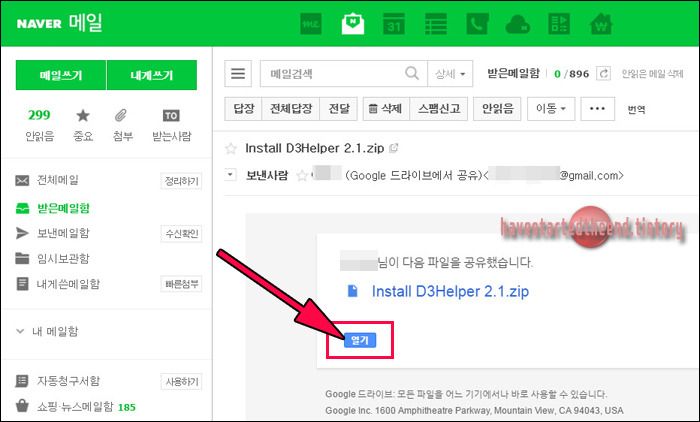Screen dimensions: 700x422
Task: Open 자동청구서함 folder
Action: [x=68, y=381]
